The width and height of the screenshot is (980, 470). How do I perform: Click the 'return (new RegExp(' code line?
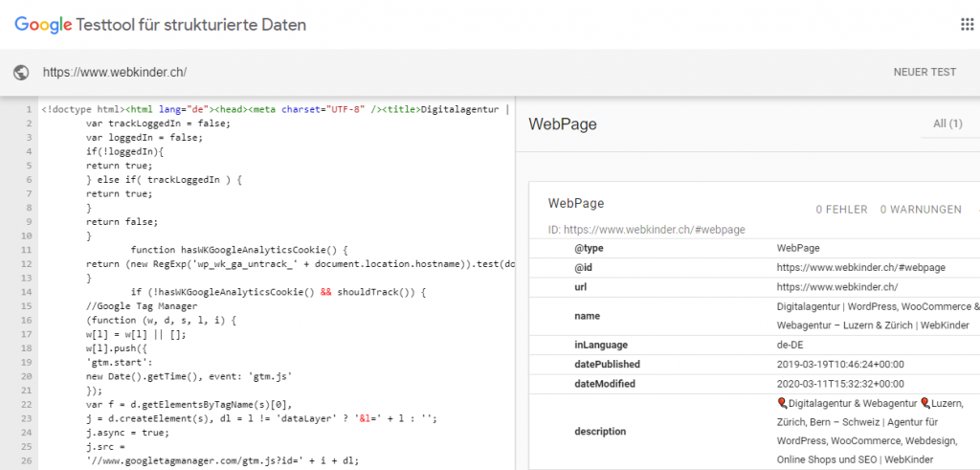(301, 264)
